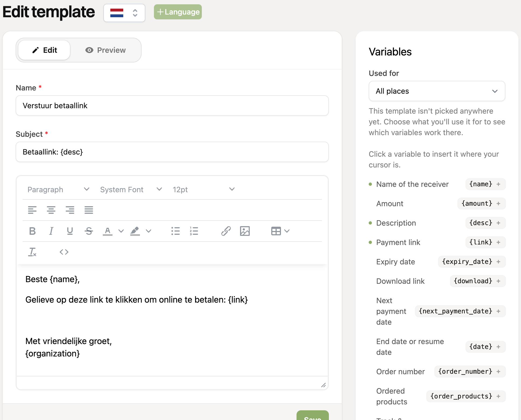Click 'Expiry date' variable label
The height and width of the screenshot is (420, 521).
coord(395,262)
